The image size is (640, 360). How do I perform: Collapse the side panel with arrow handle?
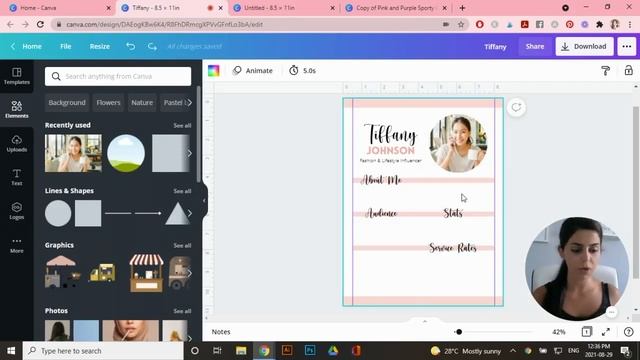click(204, 200)
